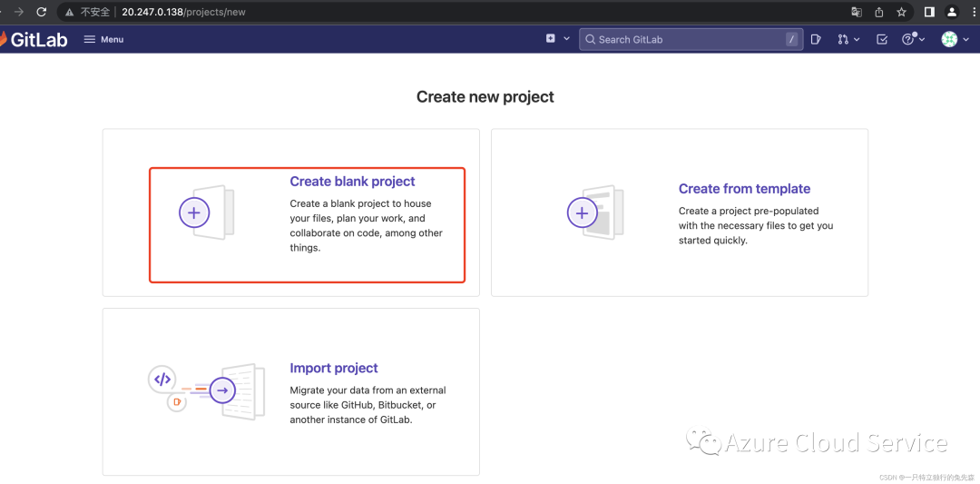Click the translate page icon

coord(857,12)
